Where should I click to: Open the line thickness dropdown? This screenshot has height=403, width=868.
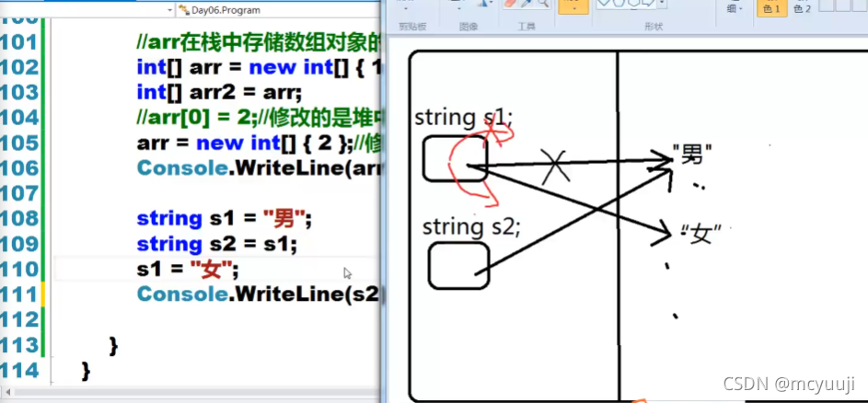(734, 7)
